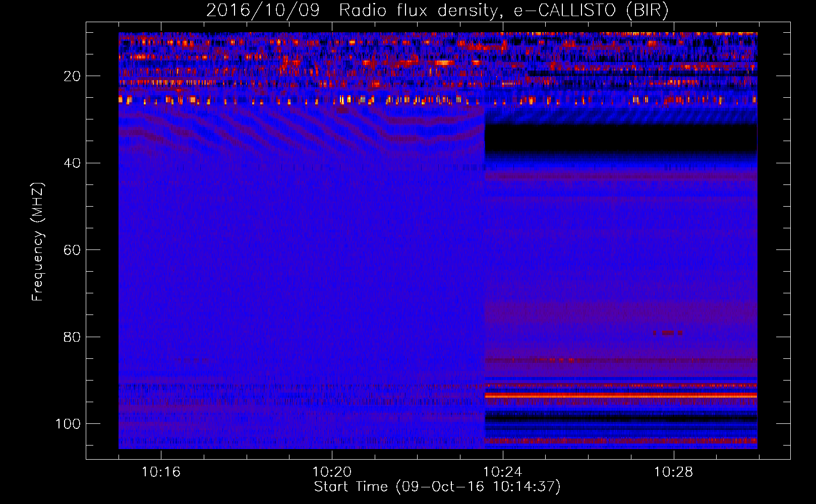The width and height of the screenshot is (816, 504).
Task: Click the '60' frequency tick label
Action: (72, 250)
